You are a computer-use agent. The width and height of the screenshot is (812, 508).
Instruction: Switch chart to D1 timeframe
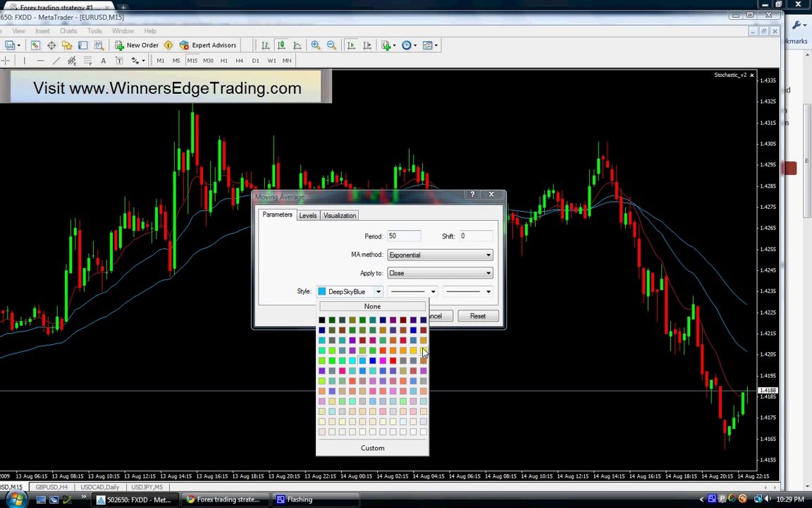[x=255, y=61]
